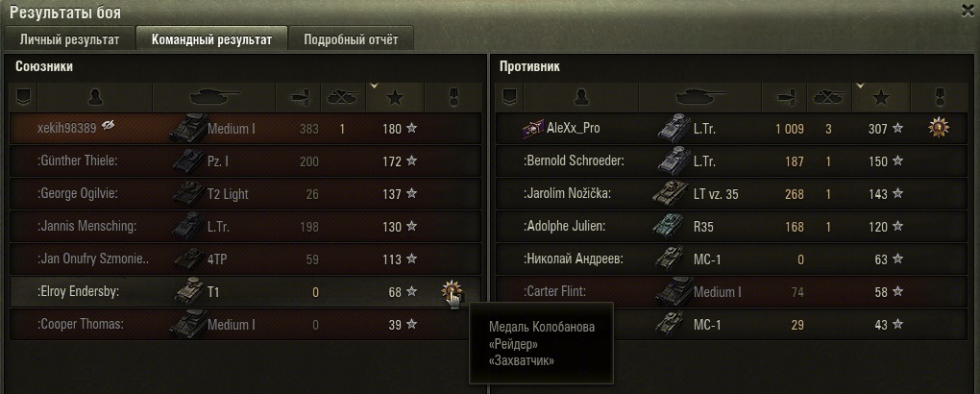980x394 pixels.
Task: Select the Командный результат tab
Action: click(x=211, y=39)
